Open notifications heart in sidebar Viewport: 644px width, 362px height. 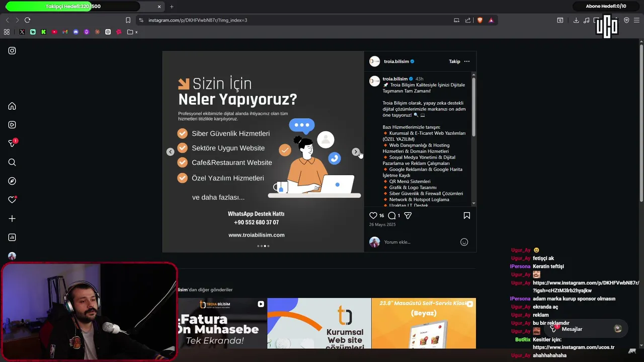click(x=12, y=200)
